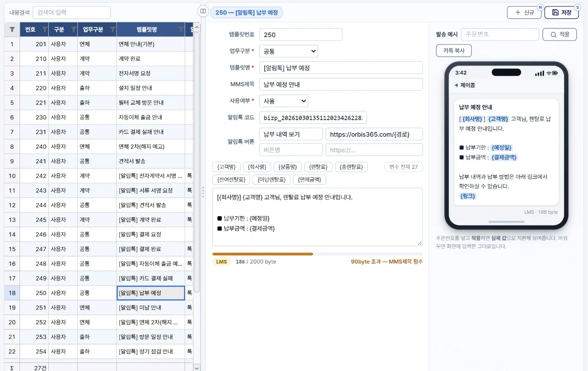Open the 업무구분 dropdown showing 공통
This screenshot has width=588, height=371.
[289, 51]
